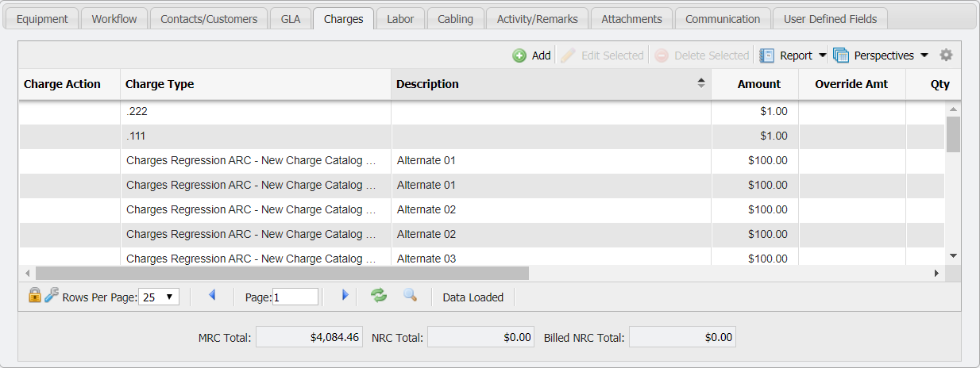This screenshot has height=368, width=980.
Task: Open the Attachments tab
Action: tap(631, 19)
